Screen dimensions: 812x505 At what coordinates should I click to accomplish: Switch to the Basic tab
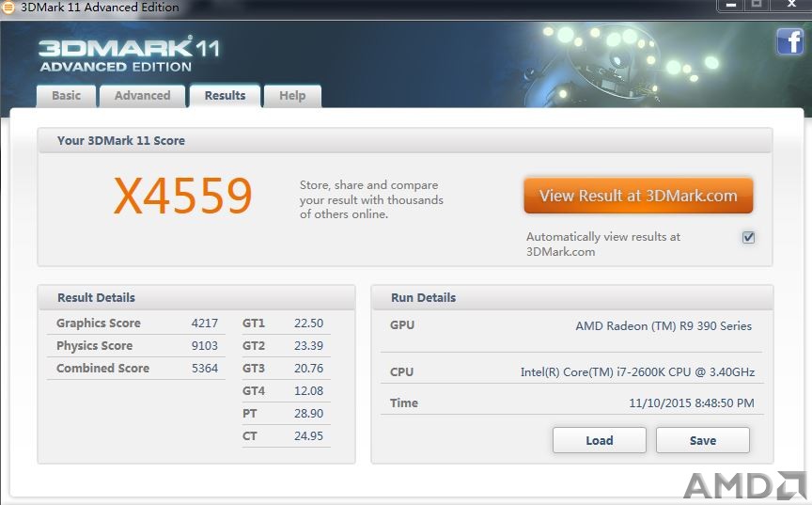pos(67,96)
